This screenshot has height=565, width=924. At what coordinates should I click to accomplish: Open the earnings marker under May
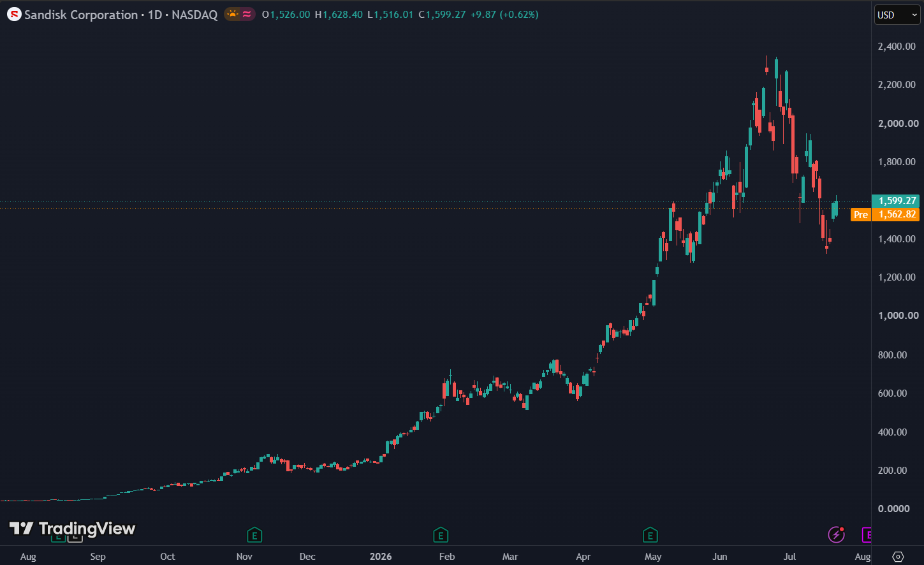pos(650,534)
